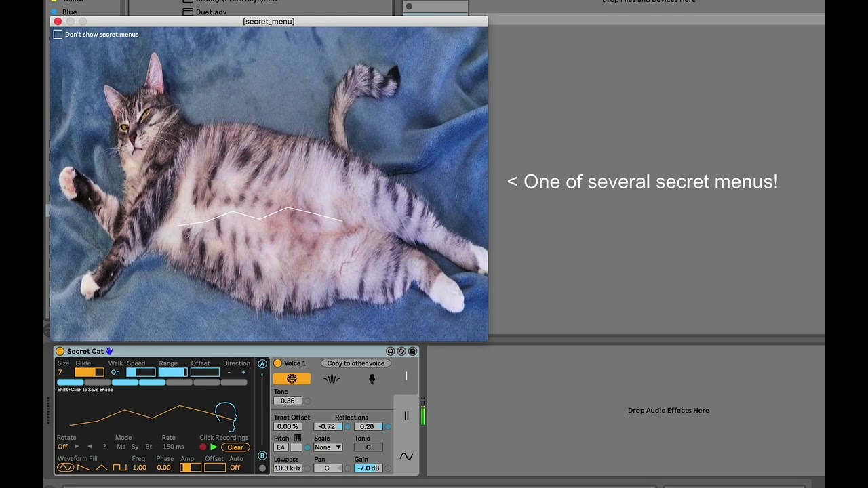Click the Waveform Fill Offset slider
This screenshot has width=868, height=488.
click(x=215, y=468)
